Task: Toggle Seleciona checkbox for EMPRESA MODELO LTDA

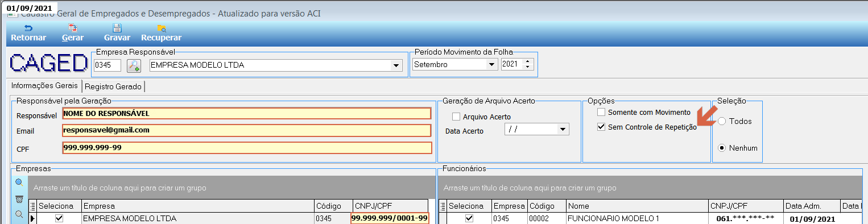Action: pos(59,218)
